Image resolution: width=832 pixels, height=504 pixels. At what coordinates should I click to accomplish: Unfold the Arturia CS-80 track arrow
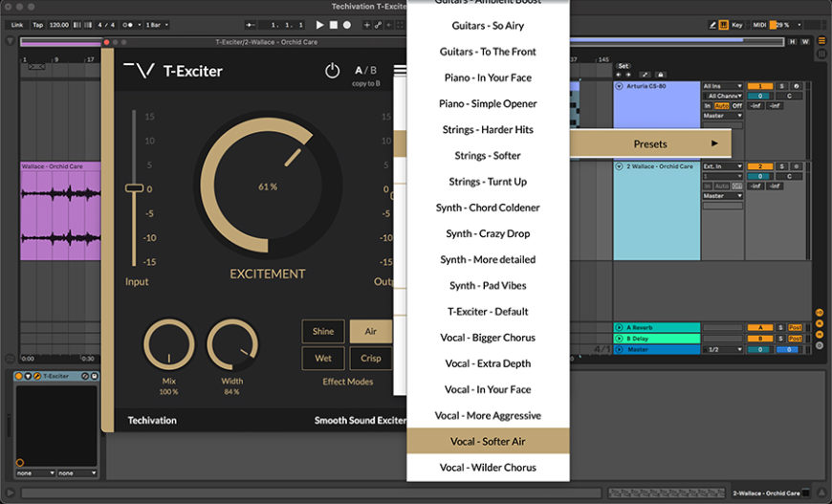620,86
